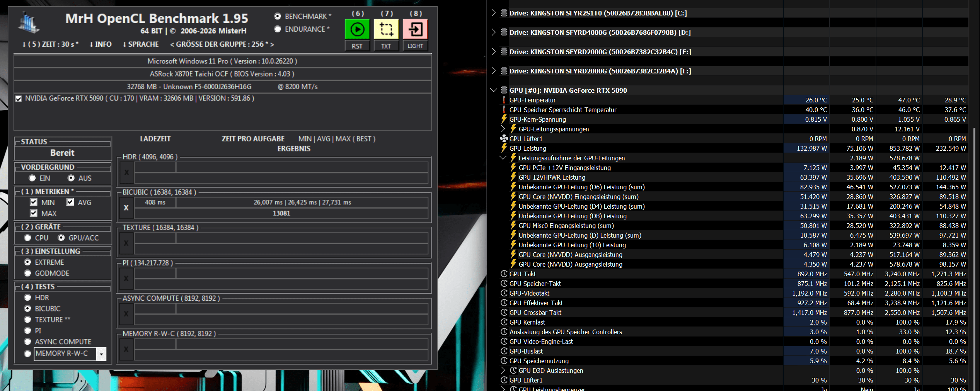Click the drive icon for KINGSTON drive [C:]
Screen dimensions: 980x391
(504, 13)
